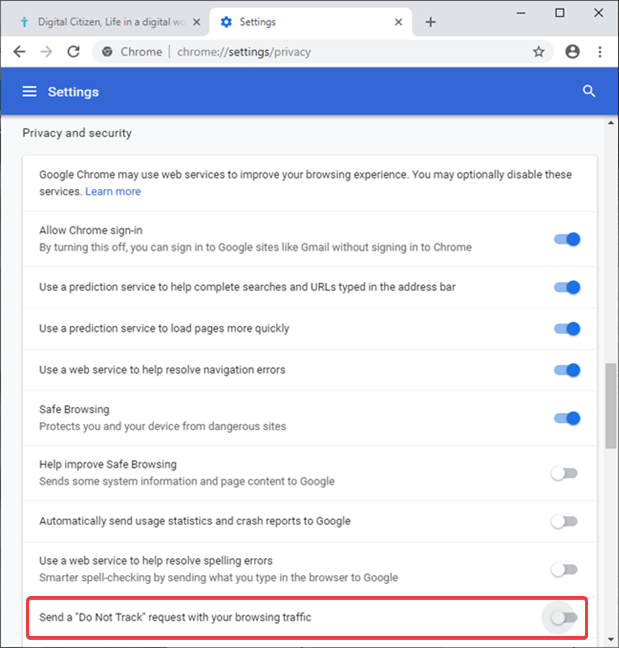Enable spelling errors web service toggle
Screen dimensions: 619x648
[x=564, y=570]
